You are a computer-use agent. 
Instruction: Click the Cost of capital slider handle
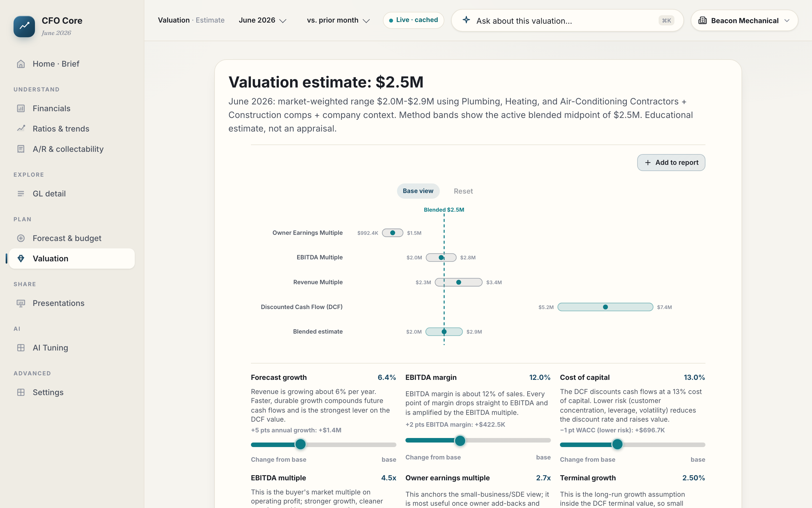click(x=617, y=444)
